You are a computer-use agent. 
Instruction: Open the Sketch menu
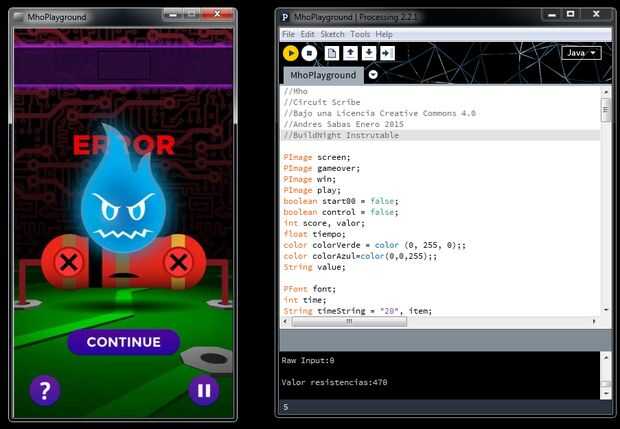[332, 34]
